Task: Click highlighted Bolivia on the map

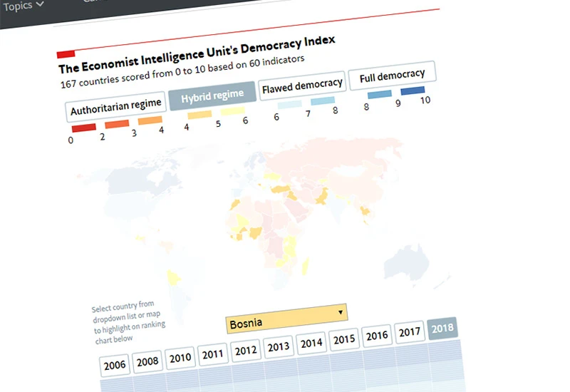Action: pos(173,278)
